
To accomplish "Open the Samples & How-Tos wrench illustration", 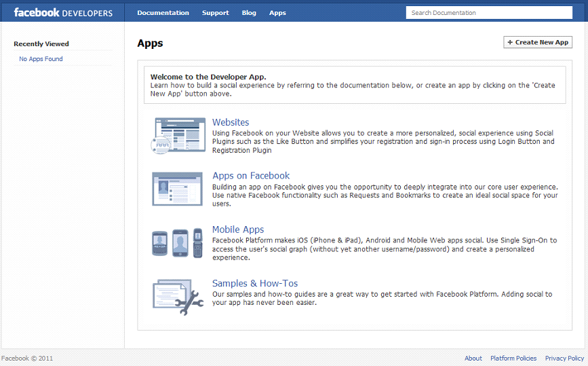I will [178, 297].
